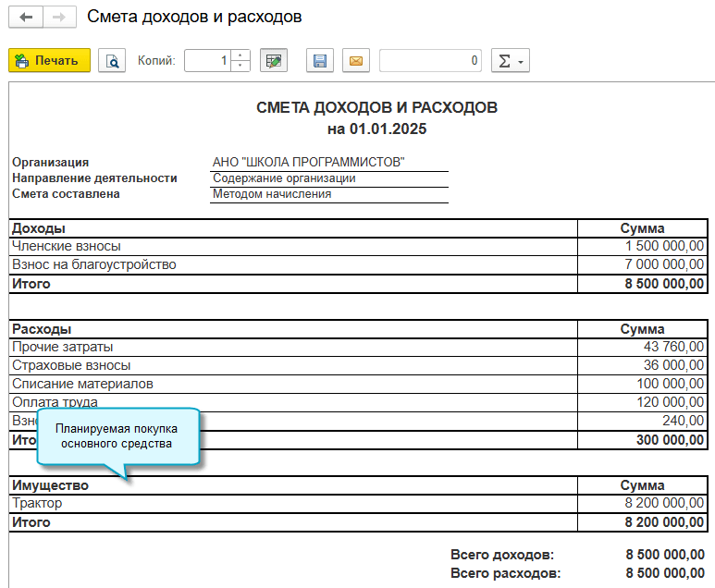Click the amount 120 000,00
Viewport: 715px width, 588px height.
(671, 402)
